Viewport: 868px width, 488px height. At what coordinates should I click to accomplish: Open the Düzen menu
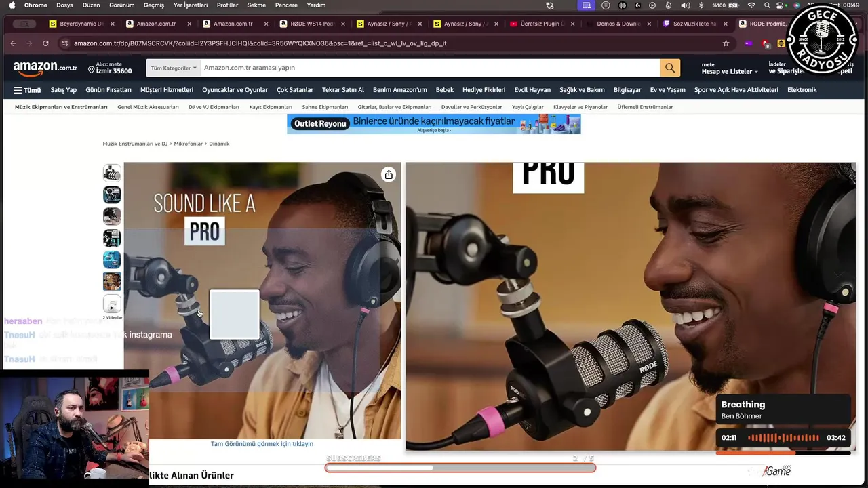[91, 5]
